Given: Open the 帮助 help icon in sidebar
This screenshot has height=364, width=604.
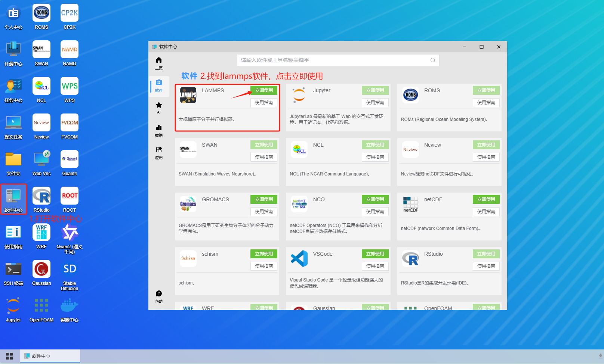Looking at the screenshot, I should coord(159,297).
